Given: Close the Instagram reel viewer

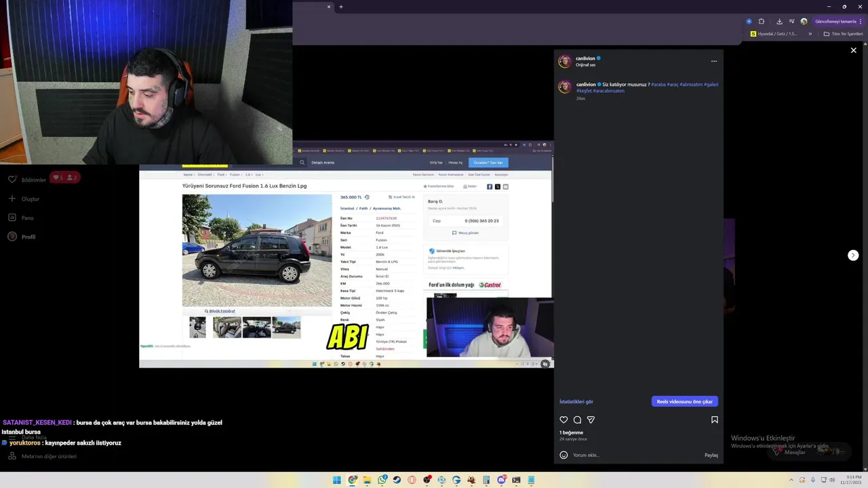Looking at the screenshot, I should (853, 50).
